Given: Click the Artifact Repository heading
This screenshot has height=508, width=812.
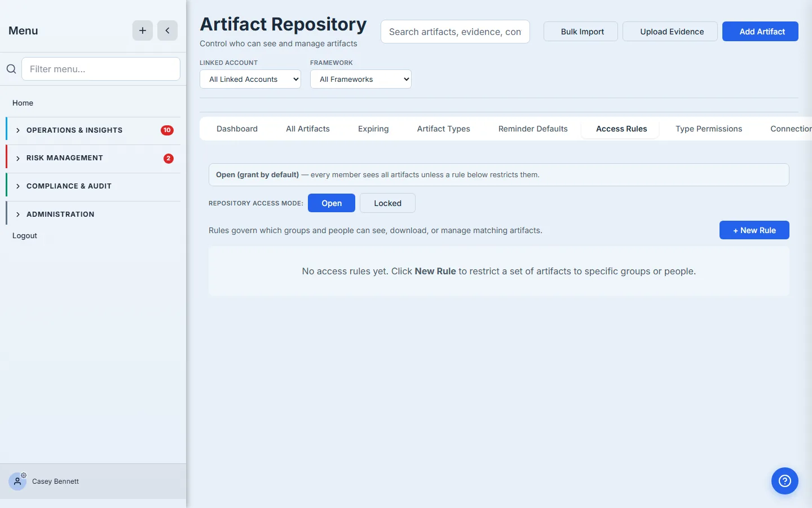Looking at the screenshot, I should 283,24.
